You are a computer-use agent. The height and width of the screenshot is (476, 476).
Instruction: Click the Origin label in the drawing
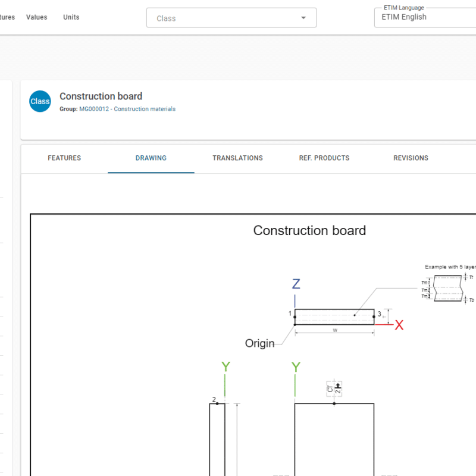point(260,343)
